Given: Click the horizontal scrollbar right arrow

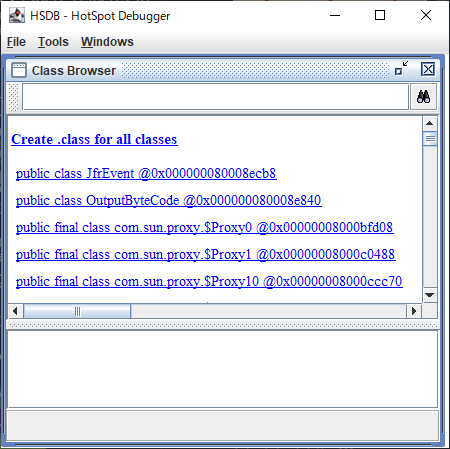Looking at the screenshot, I should (414, 311).
